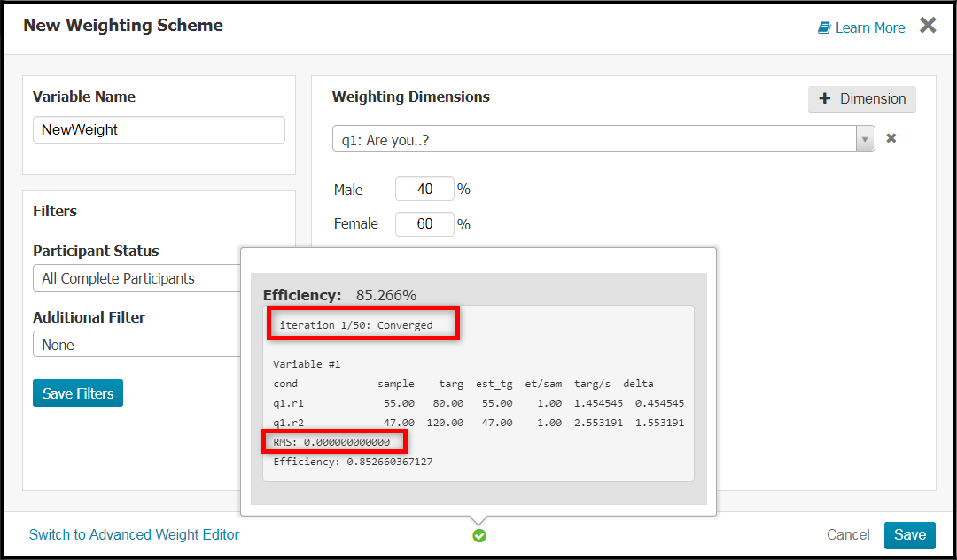Select the Male percentage input box
This screenshot has width=957, height=560.
pos(424,189)
